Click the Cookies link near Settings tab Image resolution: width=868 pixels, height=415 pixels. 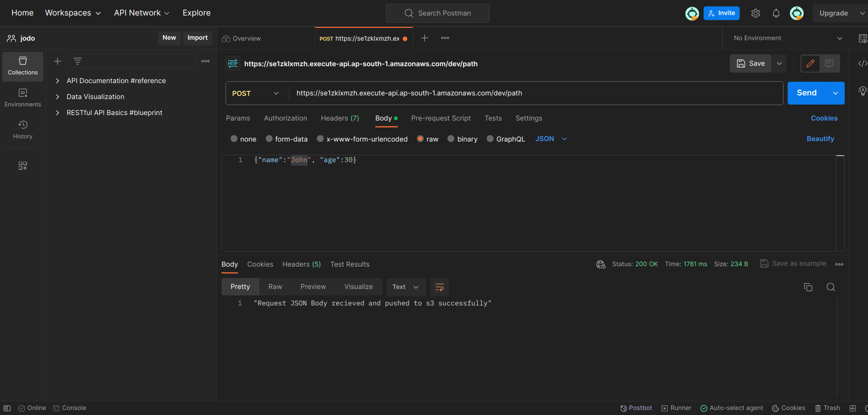pyautogui.click(x=824, y=118)
